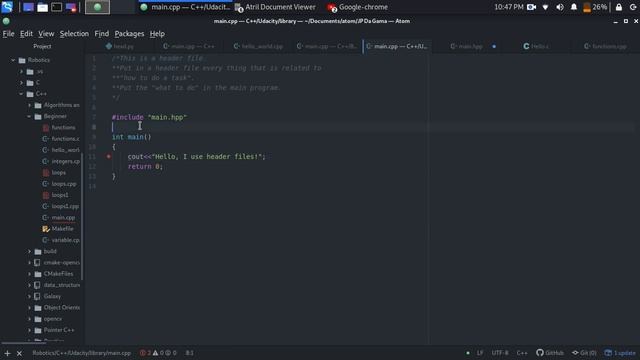
Task: Open the terminal launcher in top panel
Action: click(x=57, y=7)
